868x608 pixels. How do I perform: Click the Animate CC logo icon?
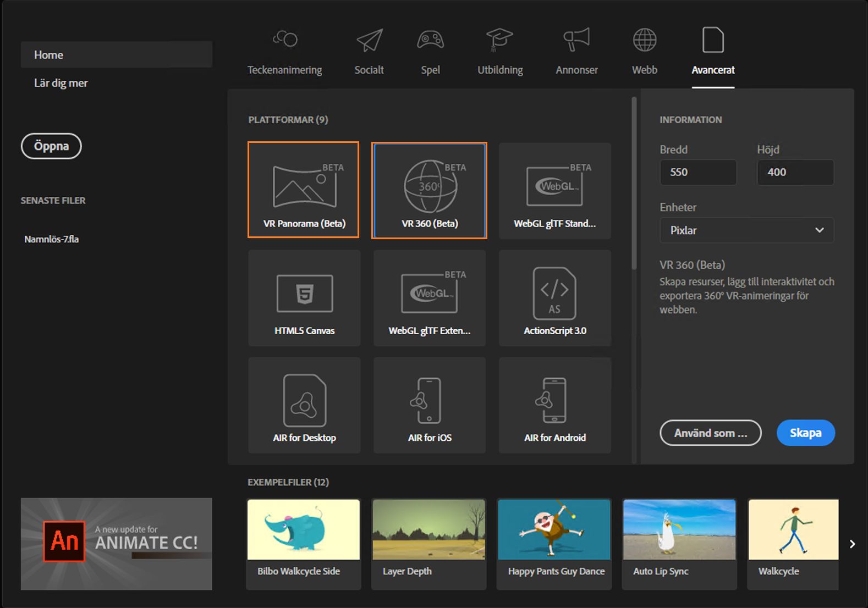click(64, 541)
